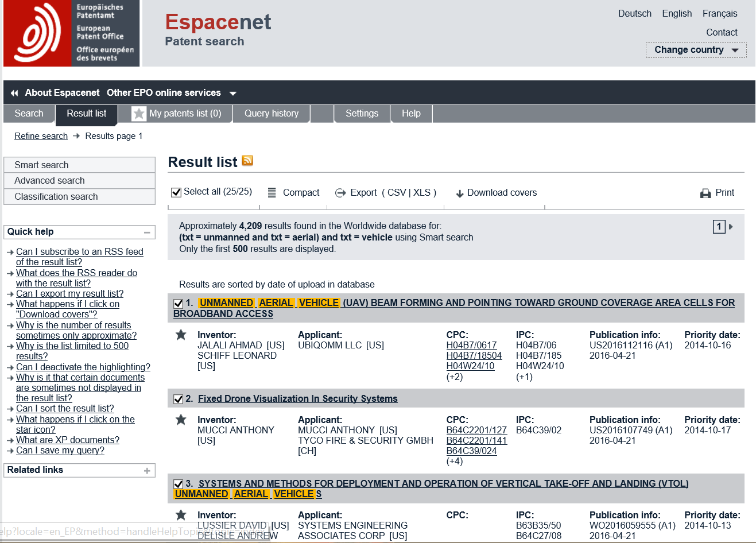This screenshot has width=756, height=543.
Task: Click the RSS feed icon beside Result list
Action: coord(247,161)
